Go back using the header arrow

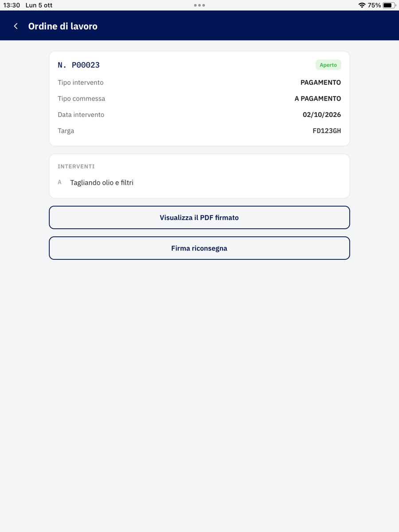tap(16, 26)
